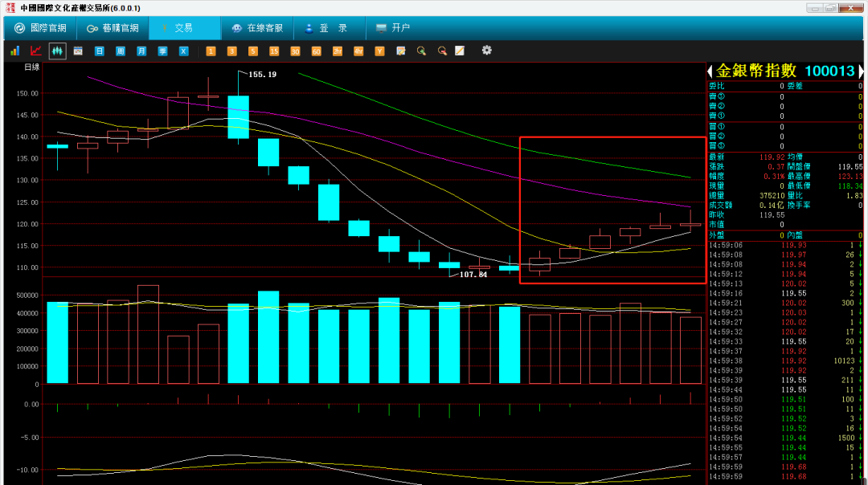The height and width of the screenshot is (485, 868).
Task: Select the 5-minute chart button
Action: click(252, 51)
